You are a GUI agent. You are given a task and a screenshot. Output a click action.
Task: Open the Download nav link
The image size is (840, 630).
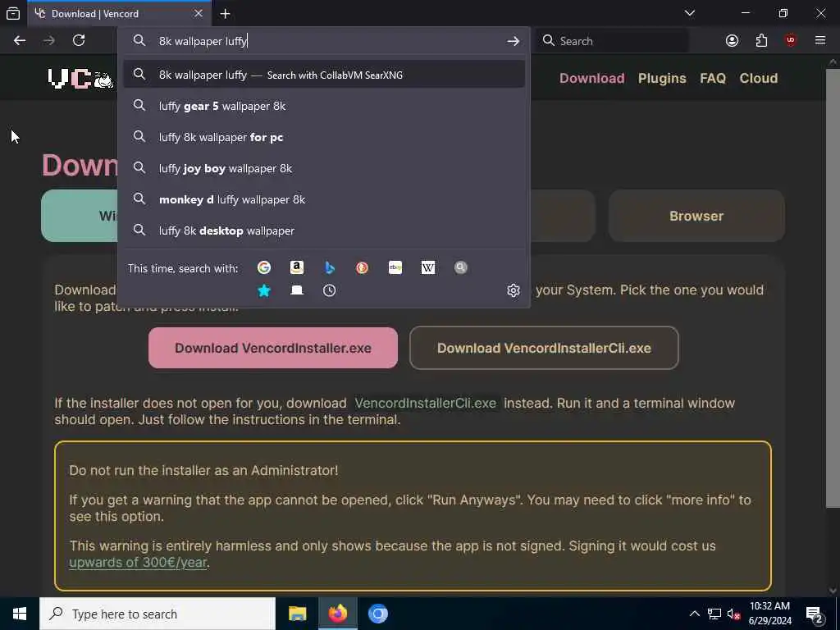click(592, 78)
